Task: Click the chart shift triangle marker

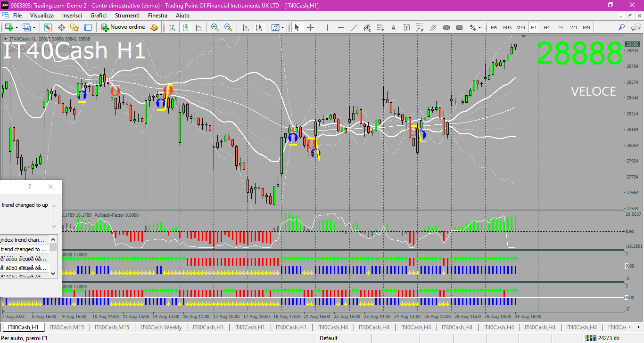Action: coord(523,36)
